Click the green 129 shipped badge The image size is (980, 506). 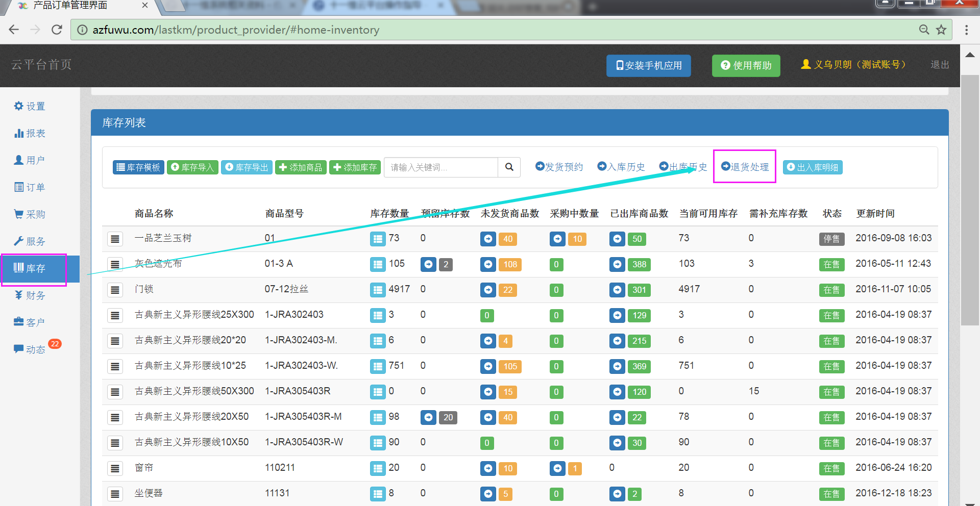[640, 315]
